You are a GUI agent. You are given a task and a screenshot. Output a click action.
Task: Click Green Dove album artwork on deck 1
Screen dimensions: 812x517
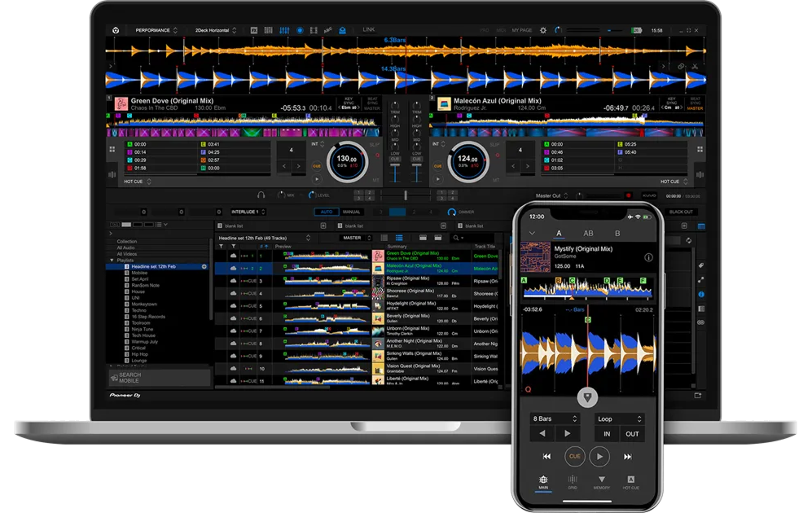pos(121,103)
